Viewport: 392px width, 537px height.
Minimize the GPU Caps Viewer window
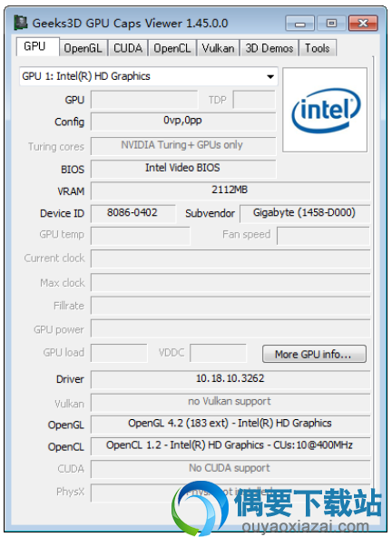point(299,24)
